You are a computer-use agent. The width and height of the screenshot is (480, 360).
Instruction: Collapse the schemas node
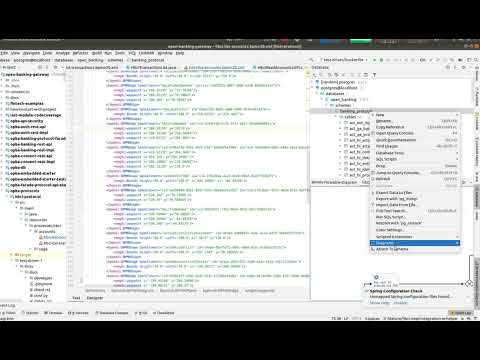point(327,105)
